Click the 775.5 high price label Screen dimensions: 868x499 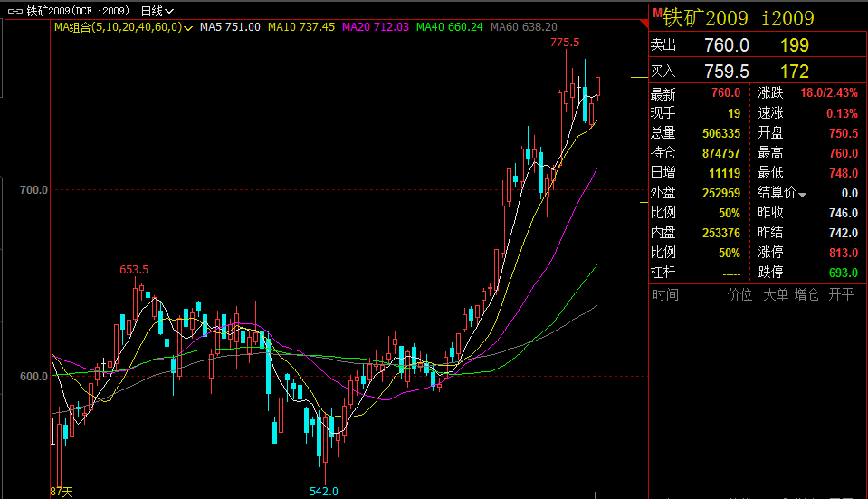click(565, 43)
